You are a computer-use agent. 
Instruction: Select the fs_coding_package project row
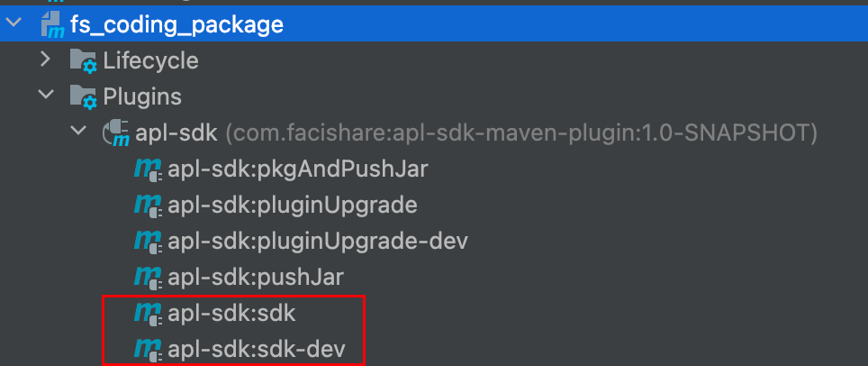pos(176,24)
